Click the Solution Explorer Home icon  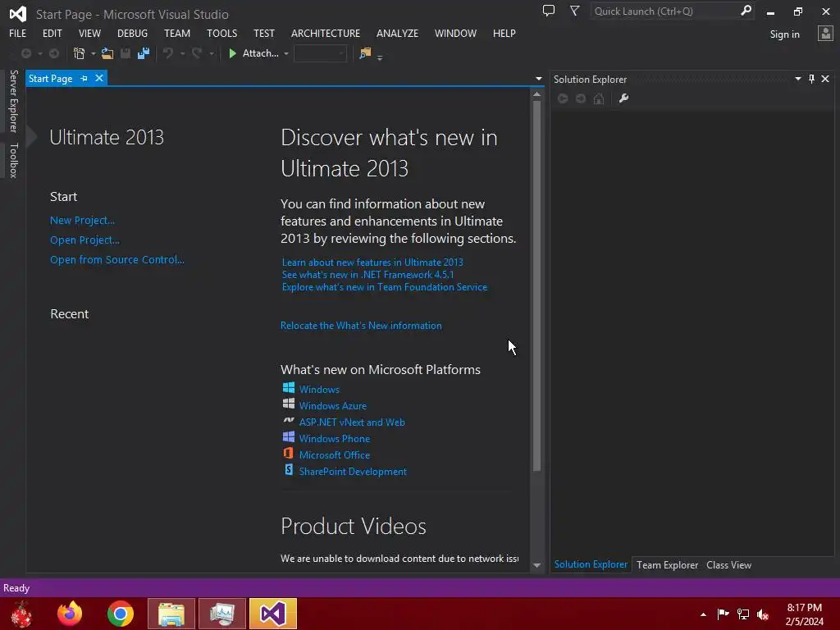599,98
